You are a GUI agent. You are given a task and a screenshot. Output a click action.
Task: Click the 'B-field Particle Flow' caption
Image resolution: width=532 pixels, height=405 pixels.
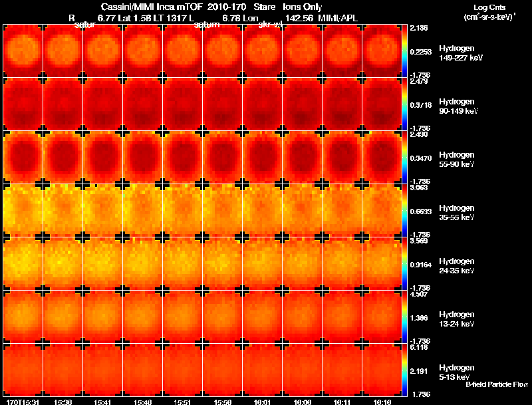click(497, 384)
